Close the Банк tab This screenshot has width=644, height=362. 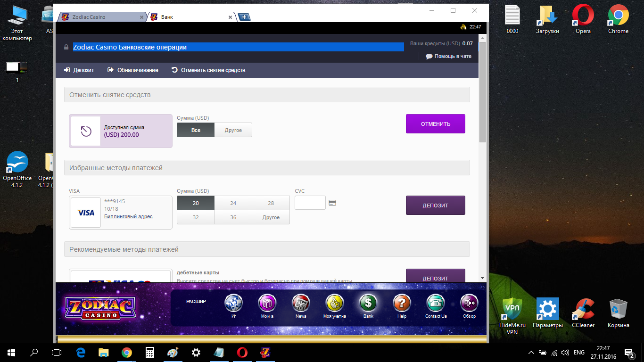pyautogui.click(x=230, y=17)
